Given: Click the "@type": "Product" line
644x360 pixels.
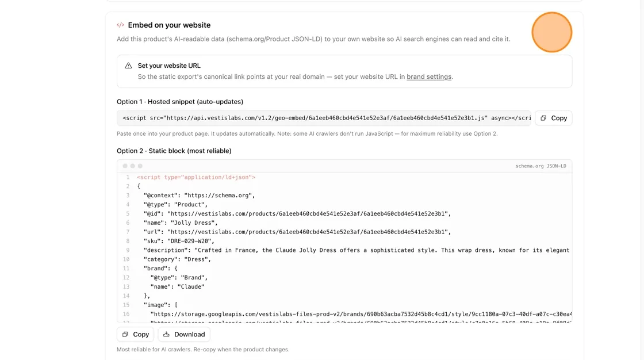Looking at the screenshot, I should pyautogui.click(x=175, y=205).
